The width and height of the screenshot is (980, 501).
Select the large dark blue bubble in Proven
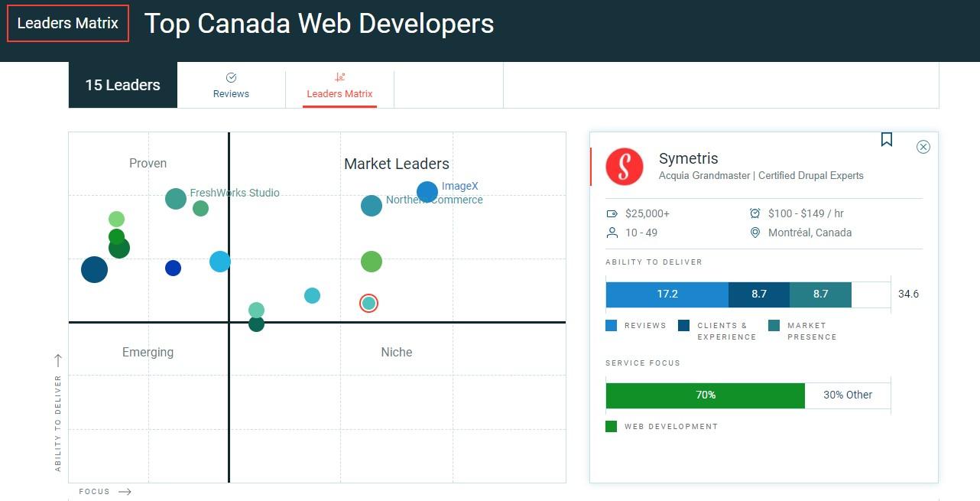click(94, 269)
